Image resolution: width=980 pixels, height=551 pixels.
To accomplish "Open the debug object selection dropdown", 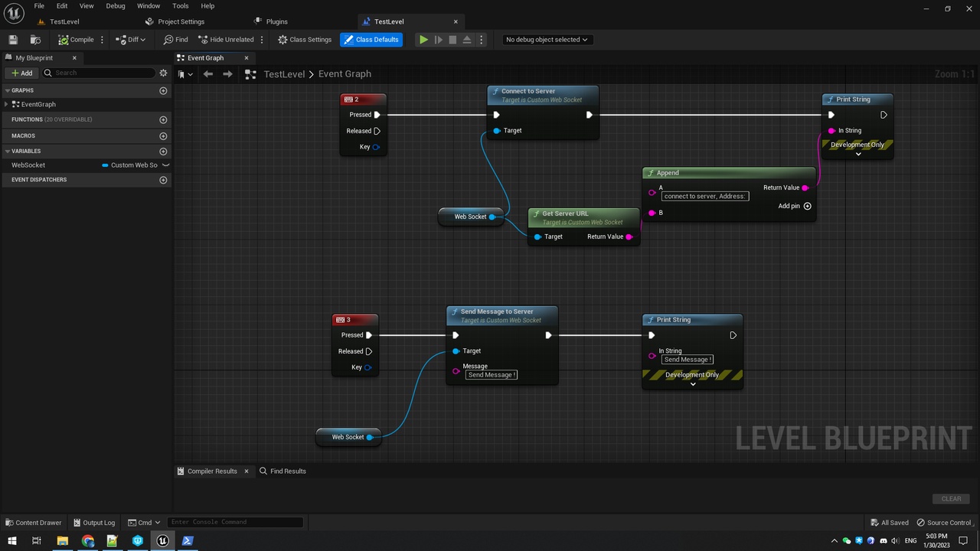I will pos(546,40).
